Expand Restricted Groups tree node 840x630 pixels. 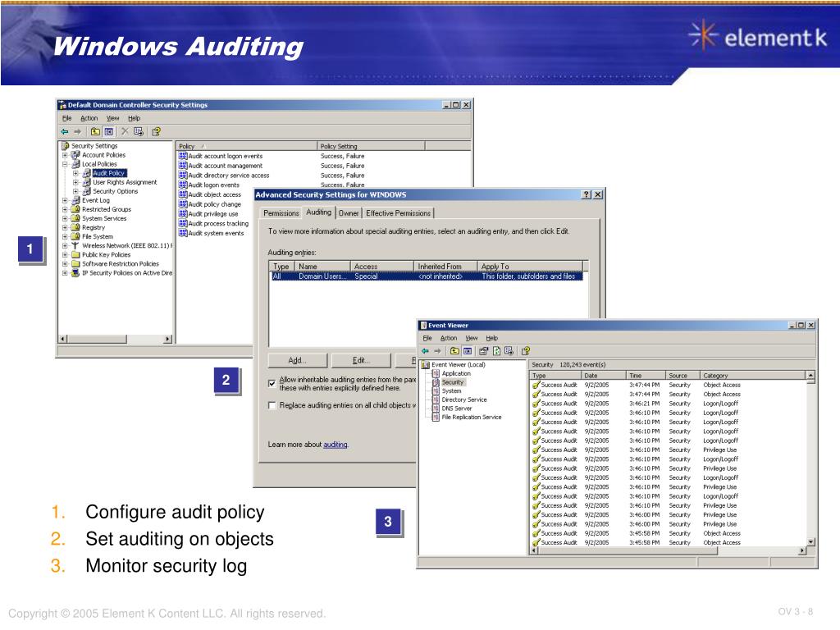[65, 209]
